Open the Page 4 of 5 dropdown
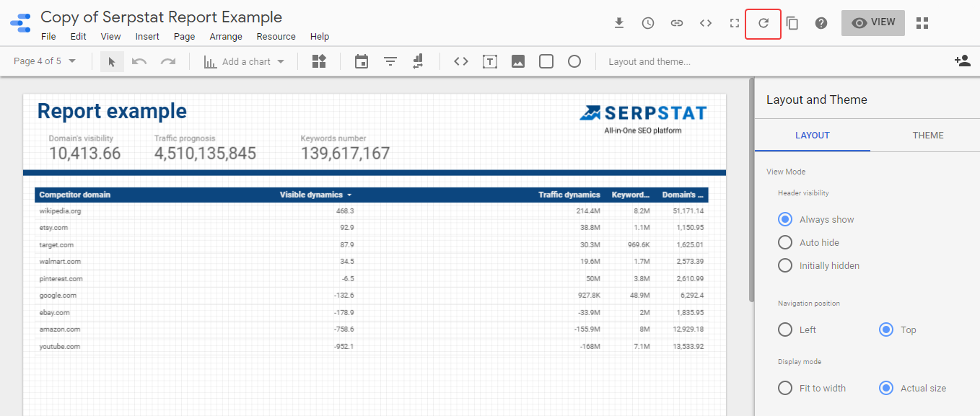 click(x=45, y=61)
